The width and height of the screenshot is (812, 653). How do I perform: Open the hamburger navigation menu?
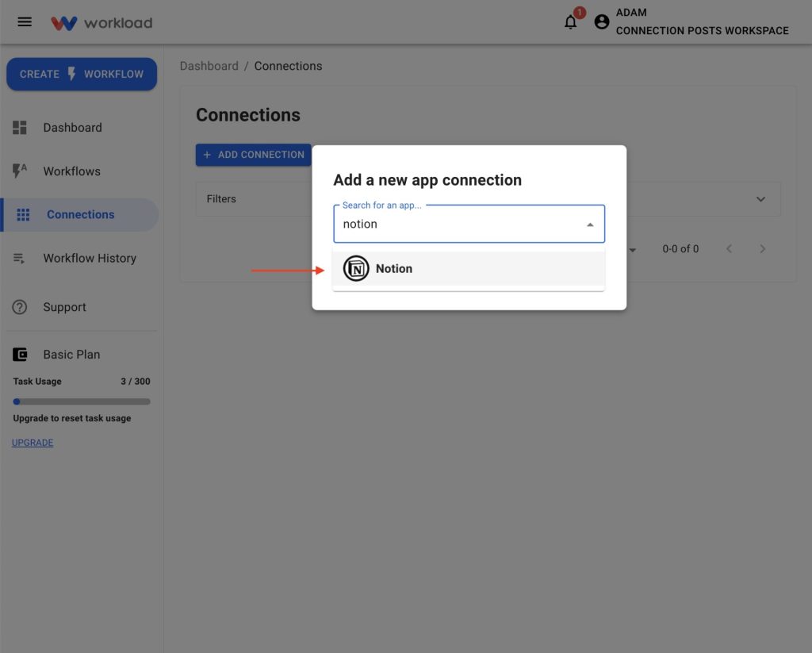(x=25, y=21)
